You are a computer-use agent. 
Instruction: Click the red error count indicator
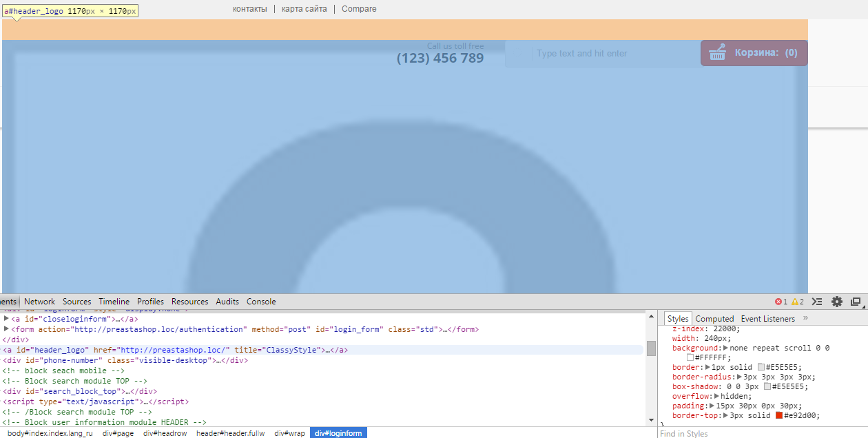click(x=781, y=302)
